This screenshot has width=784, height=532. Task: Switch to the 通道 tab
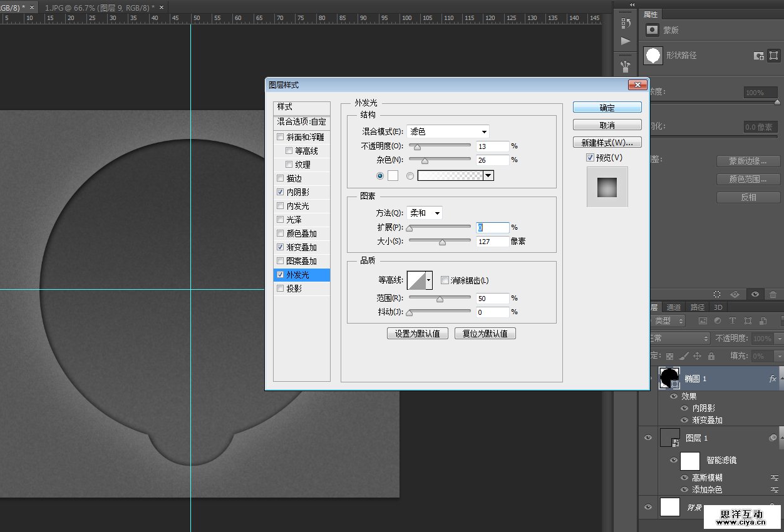pyautogui.click(x=673, y=307)
